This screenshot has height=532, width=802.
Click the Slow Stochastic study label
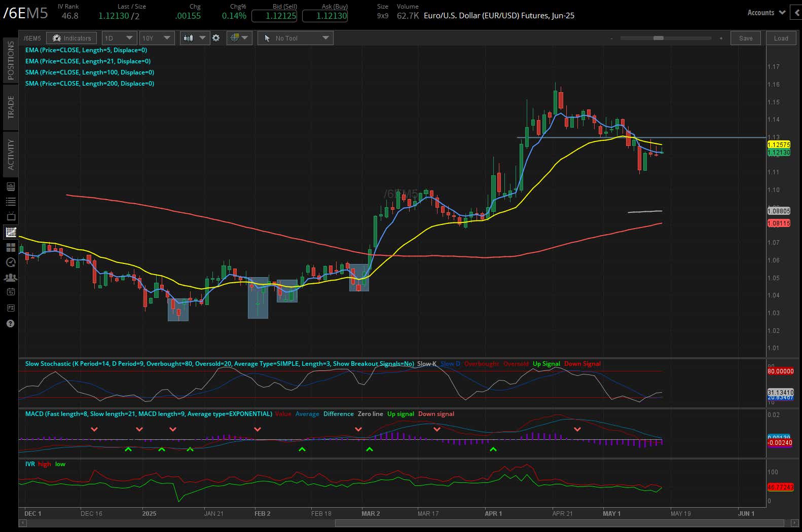[220, 364]
